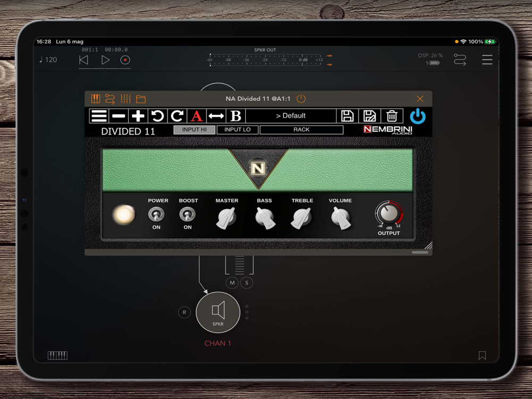Save the current preset

tap(347, 115)
